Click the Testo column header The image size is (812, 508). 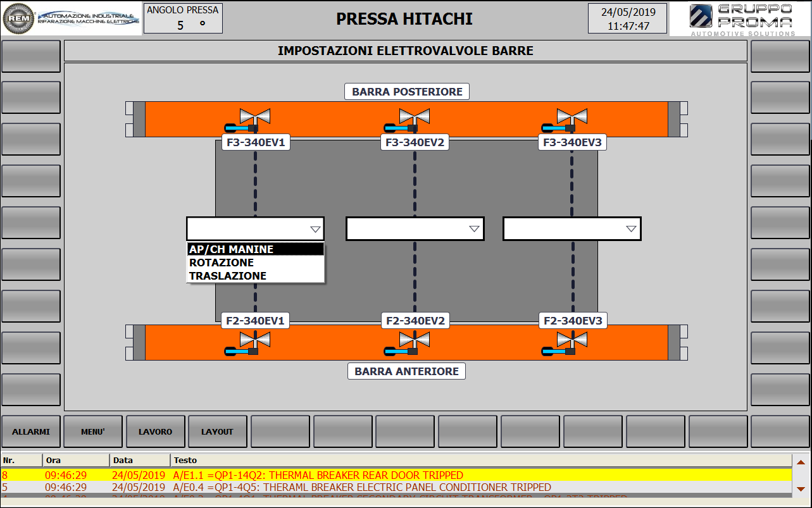[x=481, y=460]
